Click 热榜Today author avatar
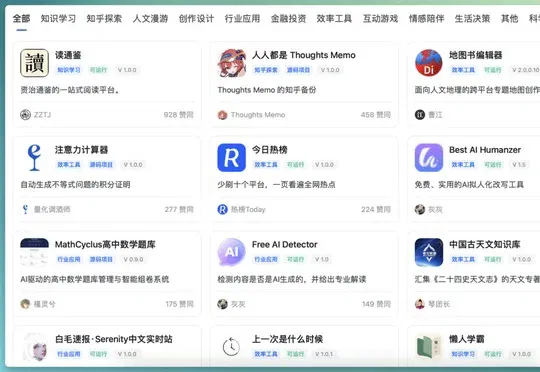 coord(222,209)
